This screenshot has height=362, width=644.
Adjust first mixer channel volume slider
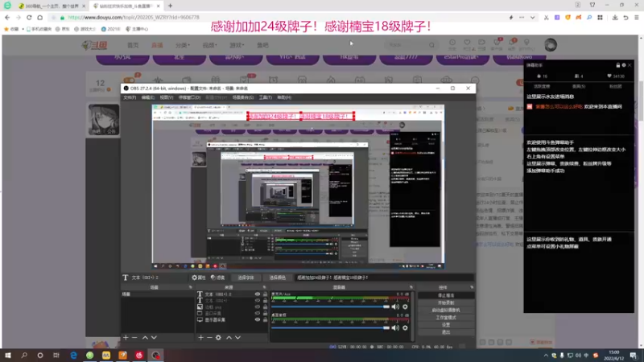pyautogui.click(x=330, y=306)
